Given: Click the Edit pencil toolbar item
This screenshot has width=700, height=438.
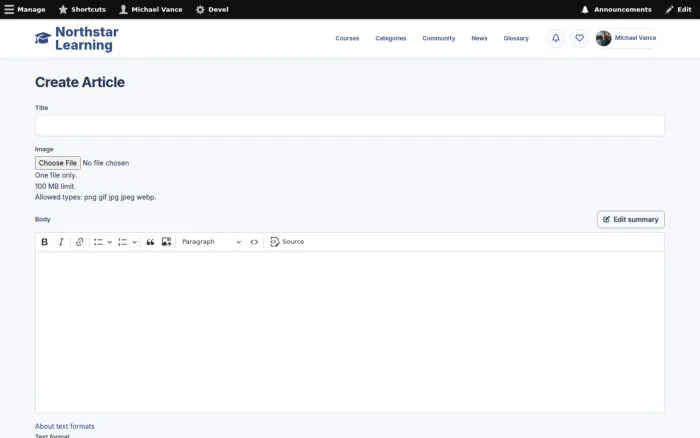Looking at the screenshot, I should [678, 9].
